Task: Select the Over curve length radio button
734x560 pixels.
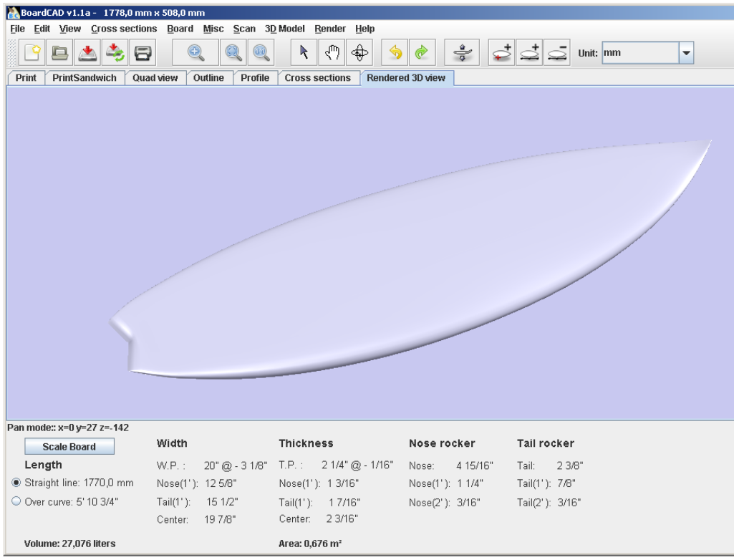Action: 16,501
